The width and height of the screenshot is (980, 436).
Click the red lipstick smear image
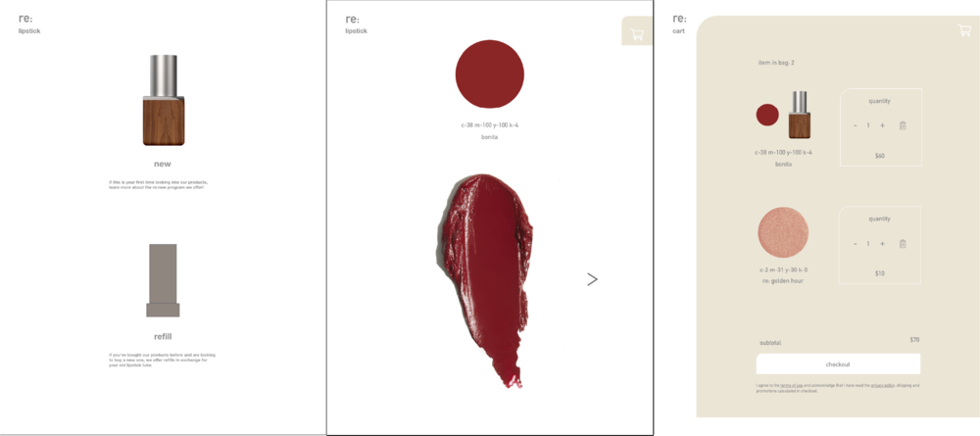pyautogui.click(x=485, y=279)
